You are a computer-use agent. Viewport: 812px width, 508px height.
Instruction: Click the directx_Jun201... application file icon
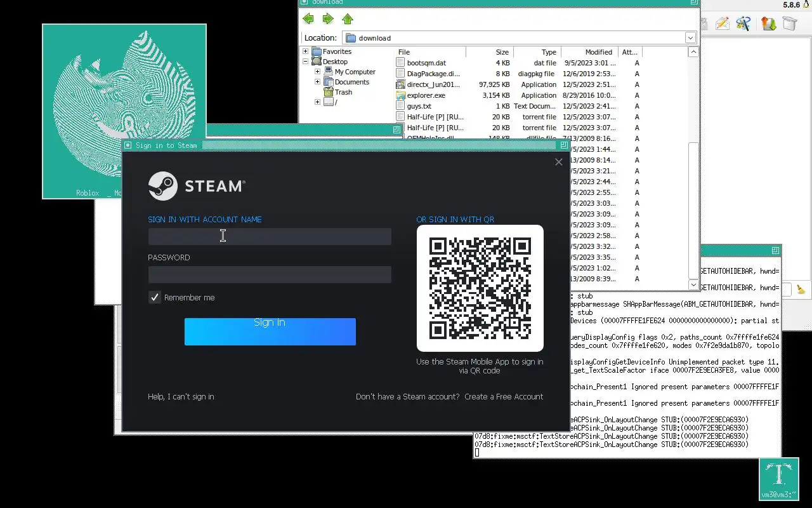(x=400, y=84)
